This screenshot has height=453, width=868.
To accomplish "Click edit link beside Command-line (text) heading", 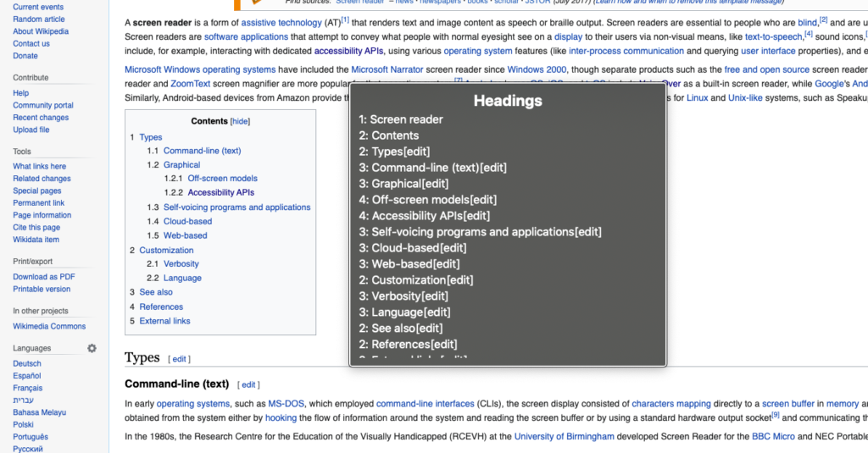I will coord(248,384).
